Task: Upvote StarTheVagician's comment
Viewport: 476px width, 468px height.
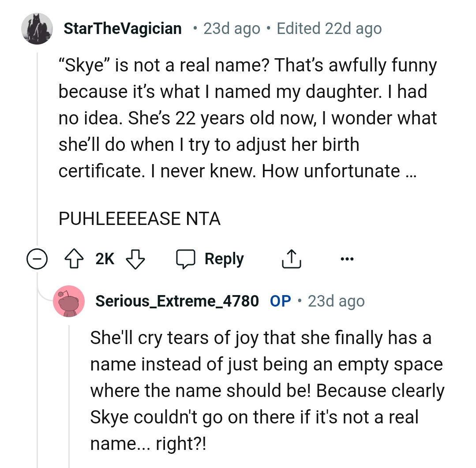Action: point(75,259)
